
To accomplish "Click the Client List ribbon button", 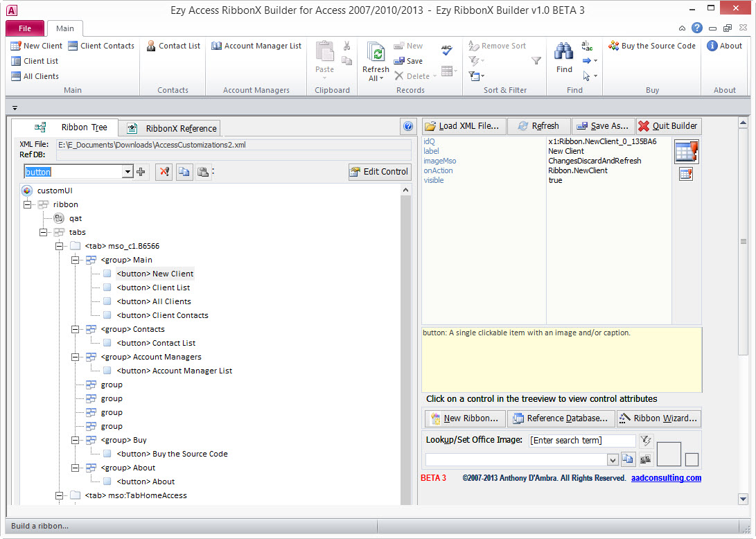I will point(34,61).
